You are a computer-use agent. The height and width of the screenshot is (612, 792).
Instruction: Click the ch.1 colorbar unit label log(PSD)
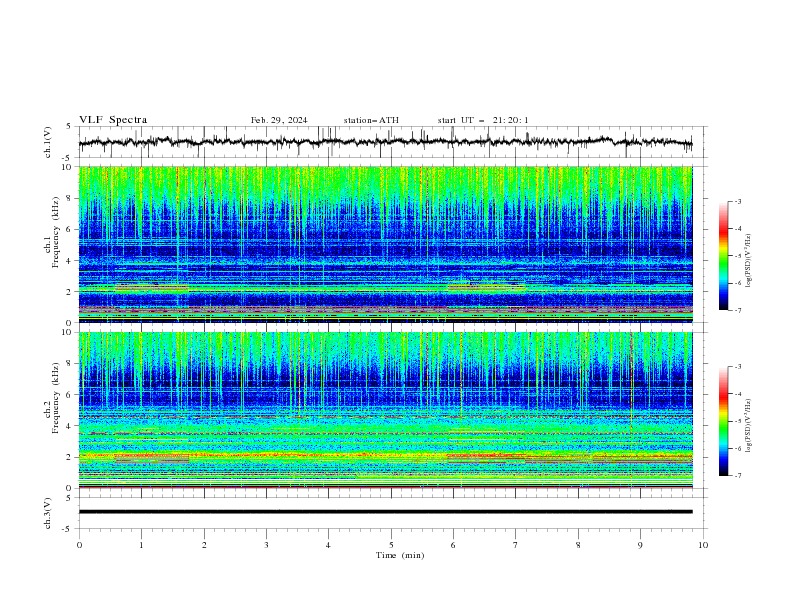(749, 261)
